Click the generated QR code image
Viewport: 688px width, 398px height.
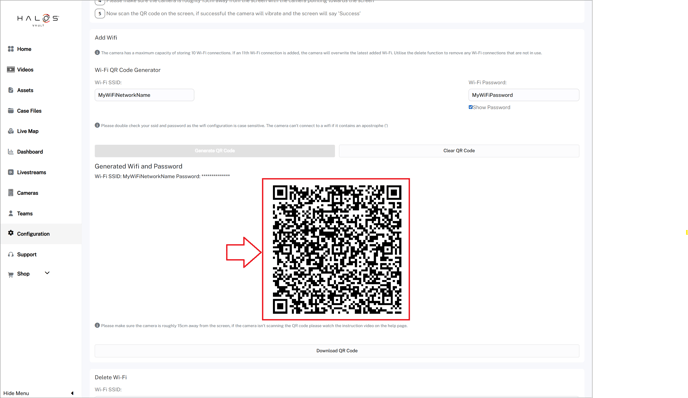click(337, 249)
